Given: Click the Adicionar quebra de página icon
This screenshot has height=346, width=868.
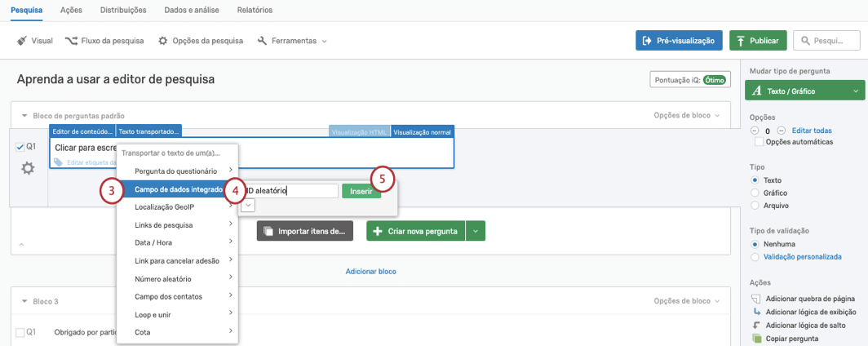Looking at the screenshot, I should coord(756,299).
